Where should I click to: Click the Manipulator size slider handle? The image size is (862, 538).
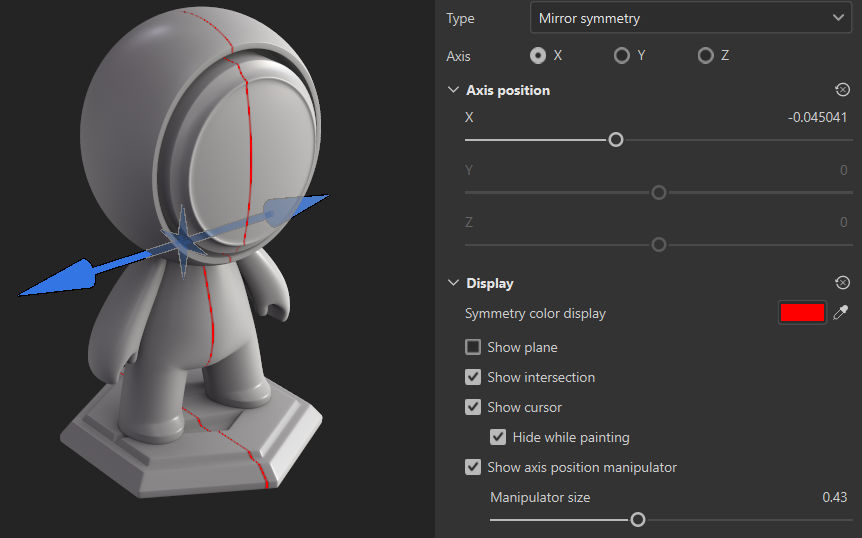(x=638, y=519)
